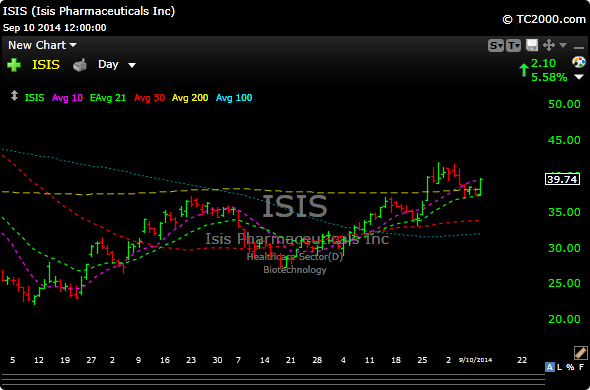Click the 35.00 price axis label
The height and width of the screenshot is (390, 590).
click(564, 212)
